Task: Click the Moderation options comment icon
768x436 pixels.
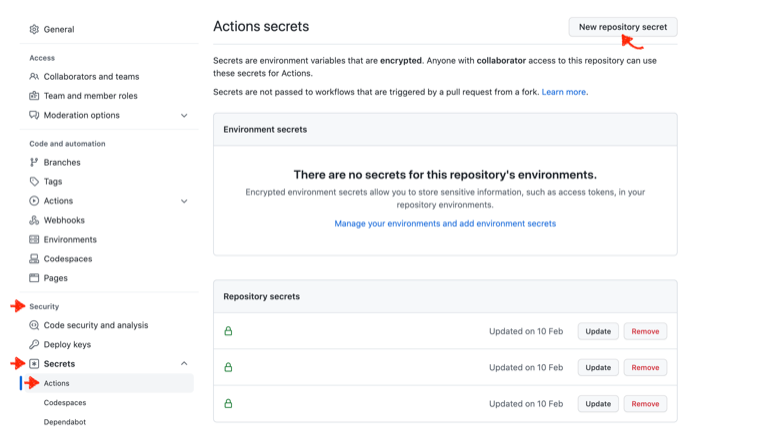Action: (34, 115)
